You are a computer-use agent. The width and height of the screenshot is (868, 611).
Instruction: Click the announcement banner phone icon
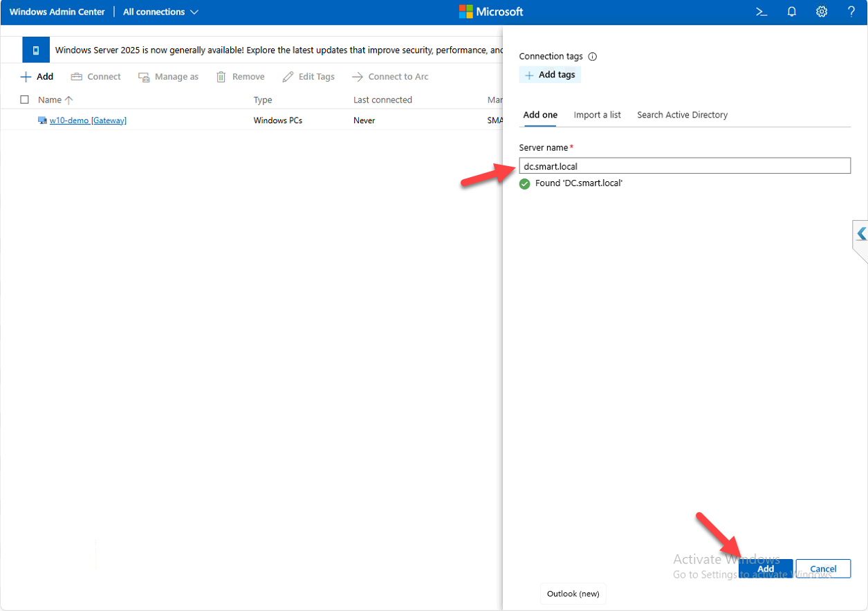[x=36, y=50]
